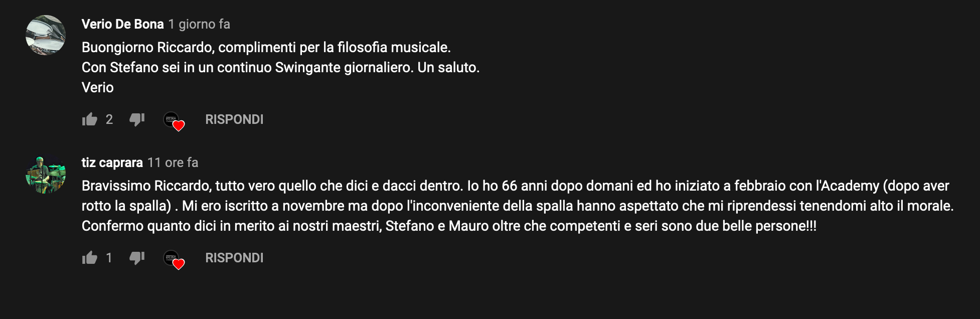Click the "Verio" signature line in the first comment
The height and width of the screenshot is (319, 980).
click(x=98, y=87)
